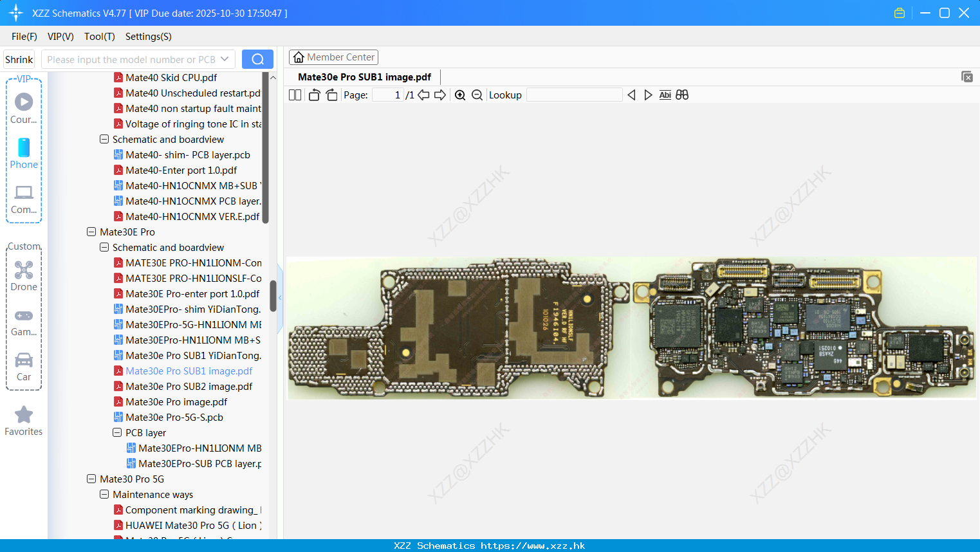Collapse the Mate30 Pro 5G node
Viewport: 980px width, 552px height.
tap(91, 479)
